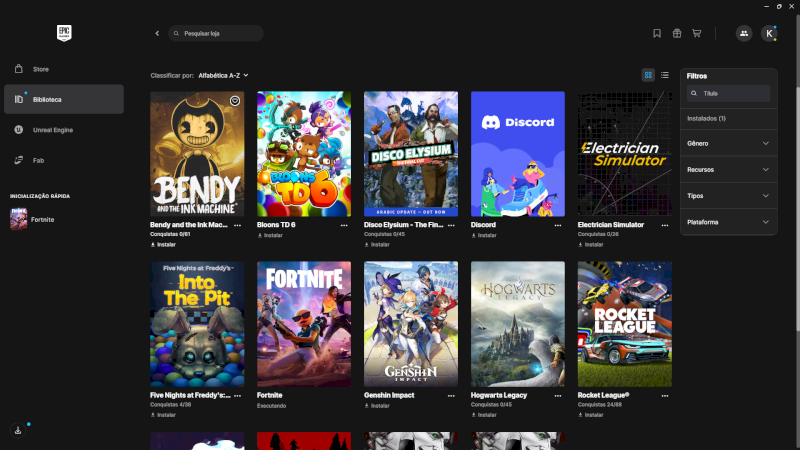Click the Epic Games logo
Viewport: 800px width, 450px height.
click(64, 33)
